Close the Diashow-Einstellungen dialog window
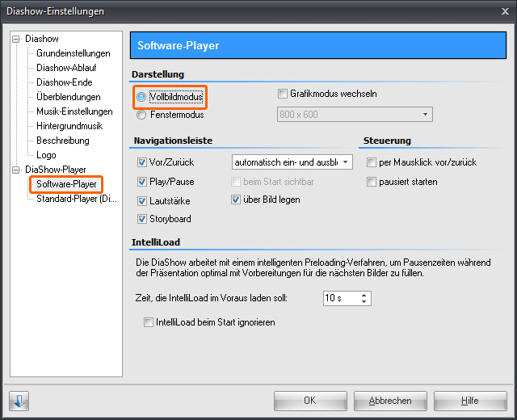Viewport: 517px width, 420px height. click(x=504, y=11)
